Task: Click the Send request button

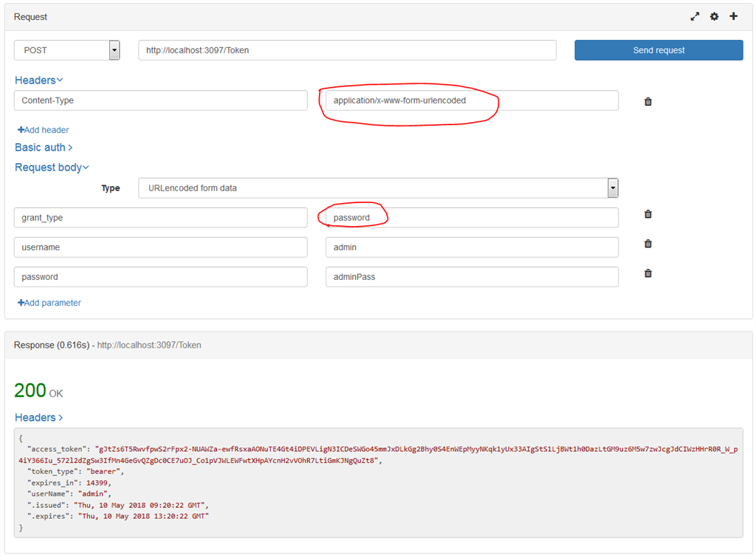Action: pyautogui.click(x=659, y=50)
